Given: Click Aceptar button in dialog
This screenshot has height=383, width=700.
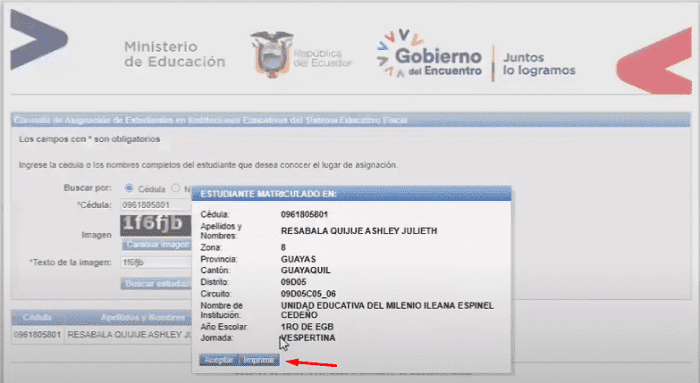Looking at the screenshot, I should click(219, 360).
